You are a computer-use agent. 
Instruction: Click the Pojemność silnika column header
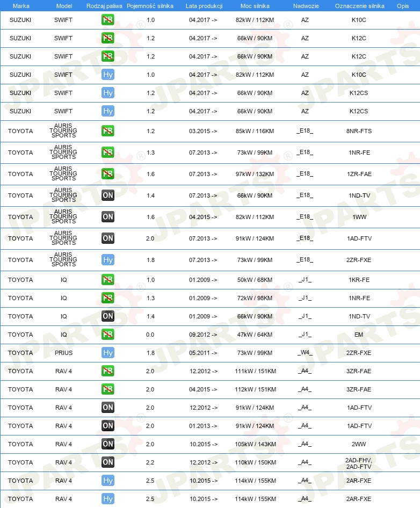(150, 6)
